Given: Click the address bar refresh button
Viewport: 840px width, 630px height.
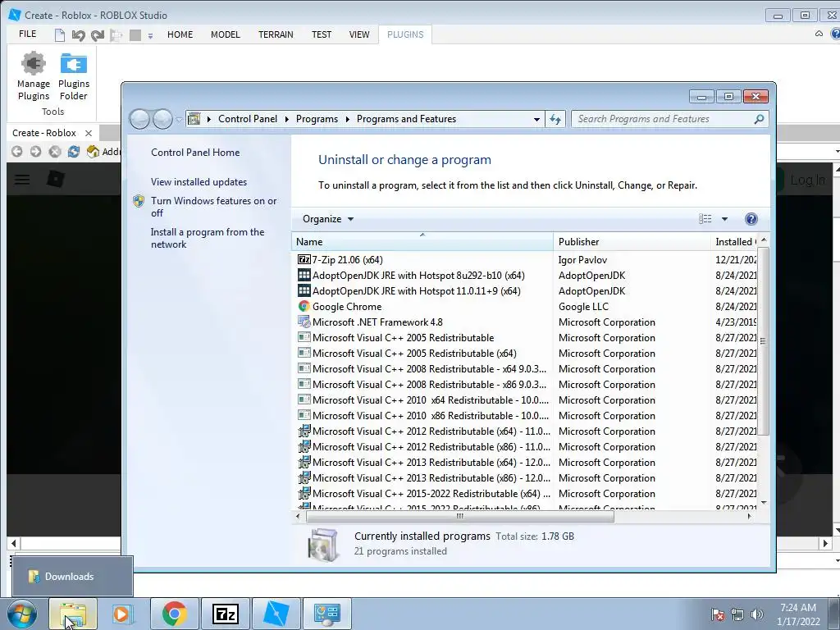Looking at the screenshot, I should pyautogui.click(x=555, y=120).
